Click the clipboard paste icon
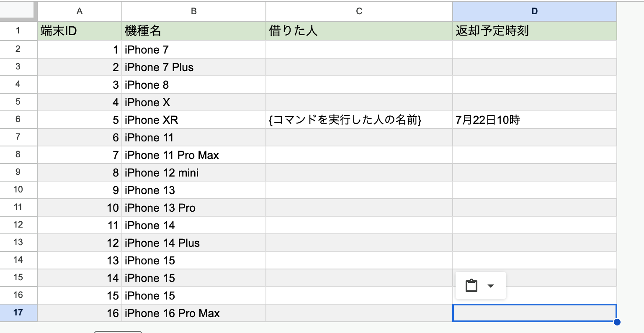Viewport: 644px width, 333px height. click(472, 285)
